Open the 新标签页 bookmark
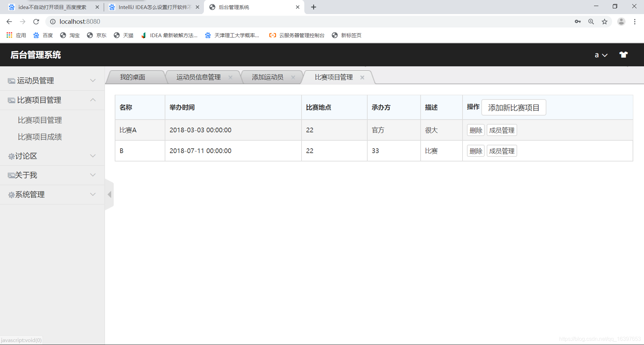This screenshot has height=345, width=644. 346,35
